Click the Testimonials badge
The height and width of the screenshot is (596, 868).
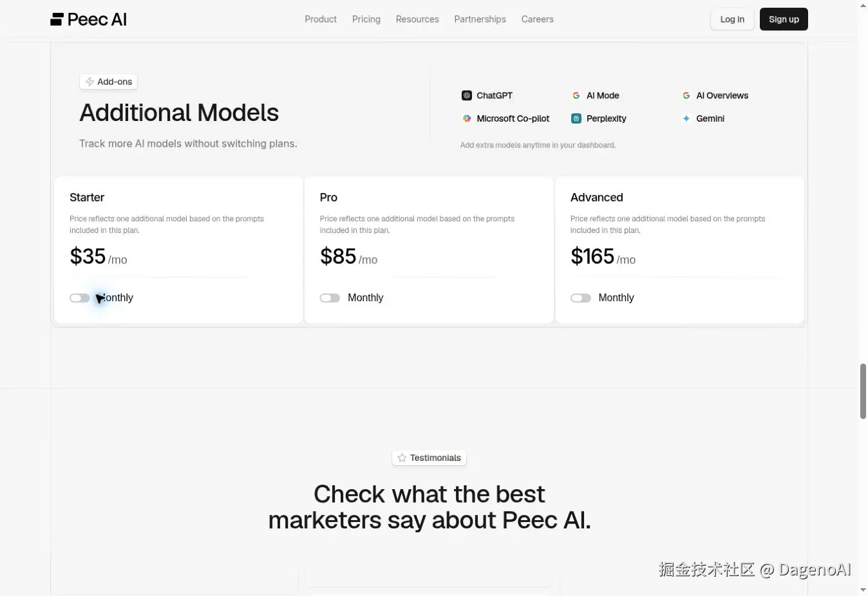[x=429, y=458]
